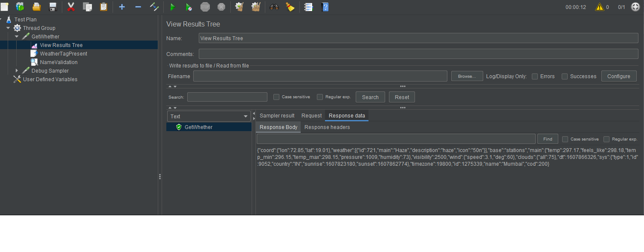Click the Search binoculars toolbar icon

[273, 7]
